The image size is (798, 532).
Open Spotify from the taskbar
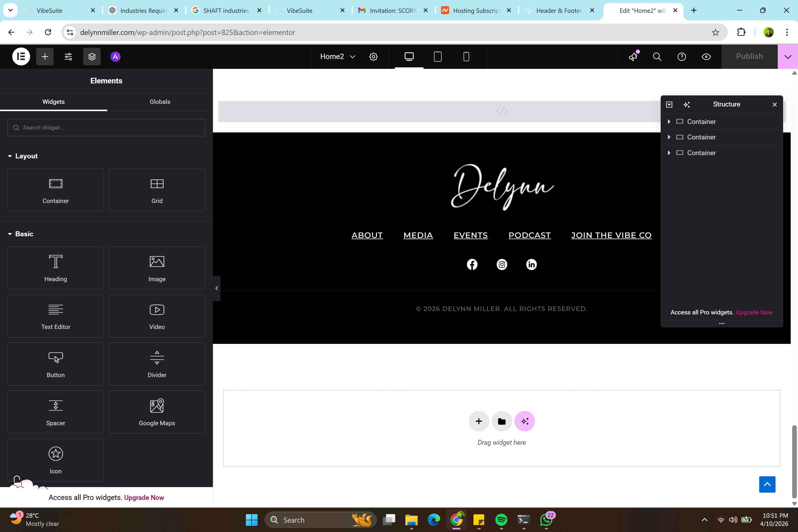[x=501, y=520]
